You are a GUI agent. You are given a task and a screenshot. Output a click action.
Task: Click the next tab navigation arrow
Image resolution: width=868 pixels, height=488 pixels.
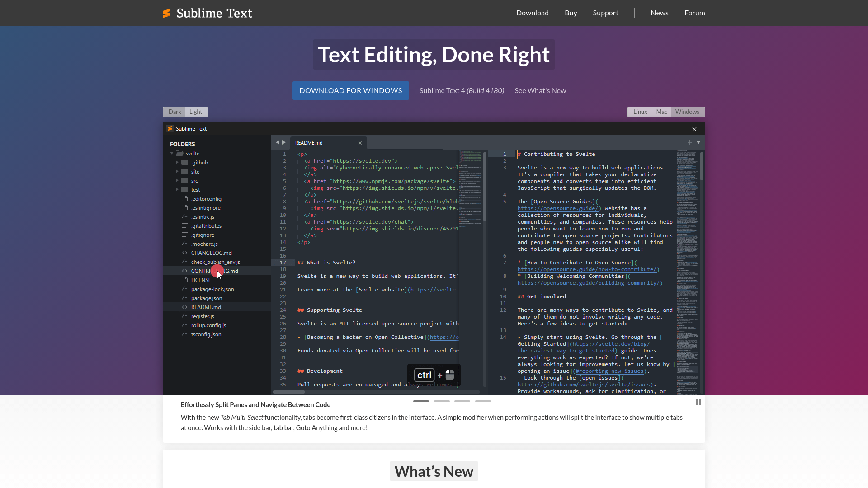click(283, 142)
